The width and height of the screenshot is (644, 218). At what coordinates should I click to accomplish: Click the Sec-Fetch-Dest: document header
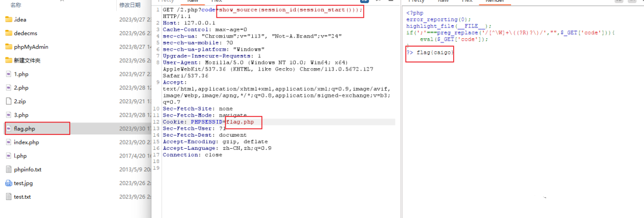(205, 135)
